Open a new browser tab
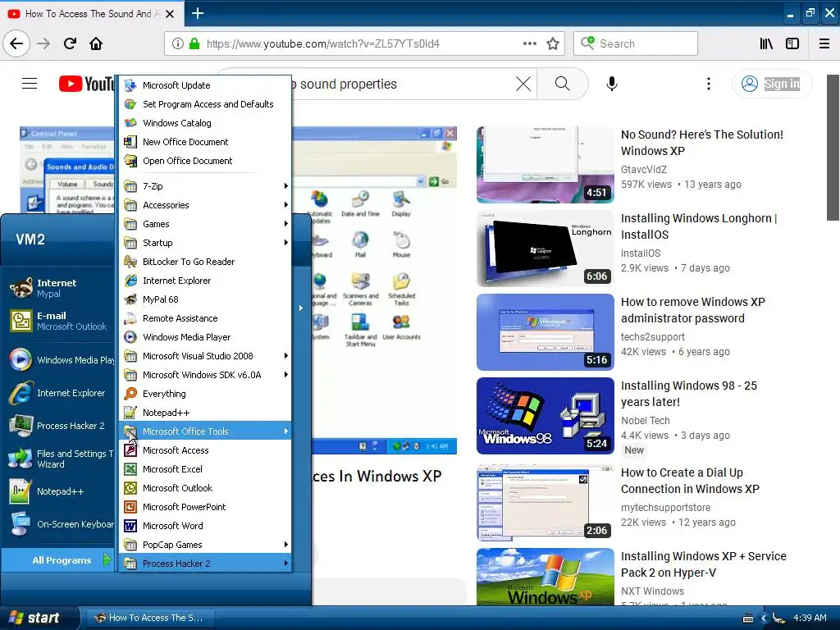This screenshot has height=630, width=840. (x=198, y=13)
